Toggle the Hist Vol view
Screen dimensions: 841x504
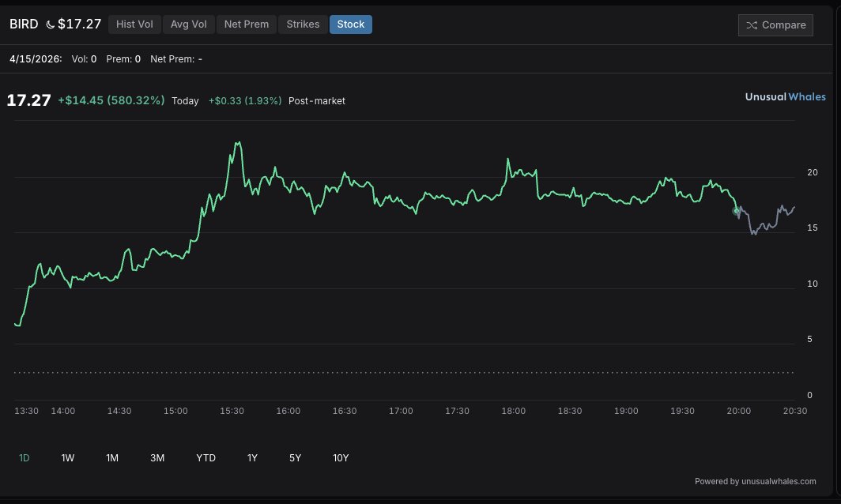click(134, 24)
